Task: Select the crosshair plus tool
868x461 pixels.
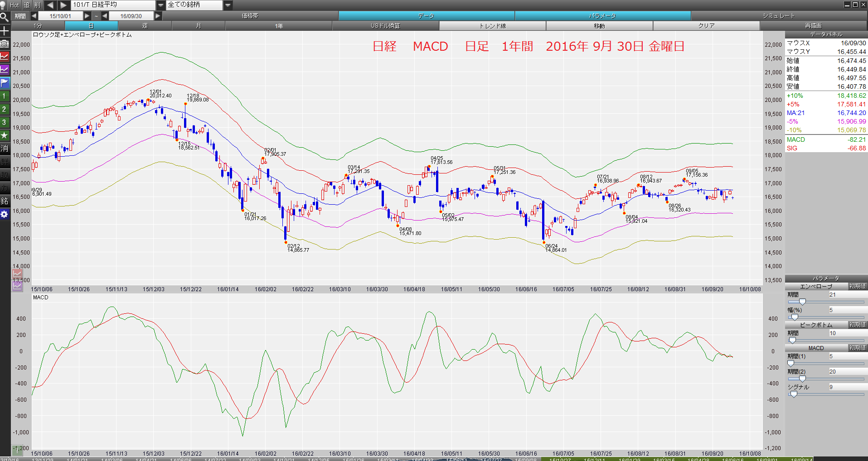Action: tap(5, 31)
